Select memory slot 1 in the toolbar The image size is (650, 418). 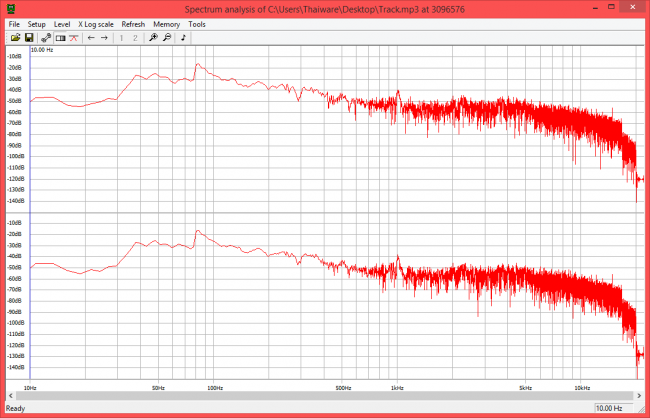point(121,38)
